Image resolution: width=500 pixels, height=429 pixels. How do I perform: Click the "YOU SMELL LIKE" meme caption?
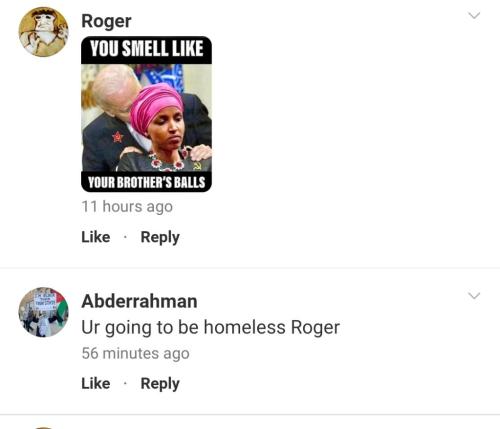(146, 49)
